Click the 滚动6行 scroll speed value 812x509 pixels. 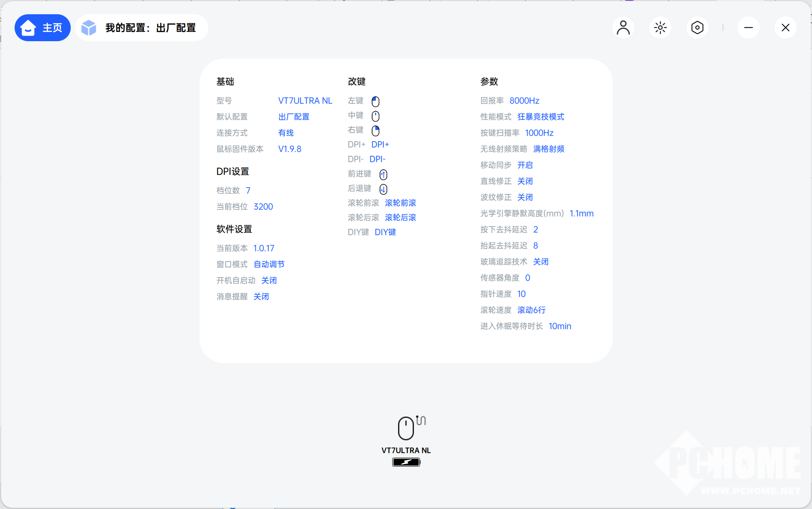(531, 310)
